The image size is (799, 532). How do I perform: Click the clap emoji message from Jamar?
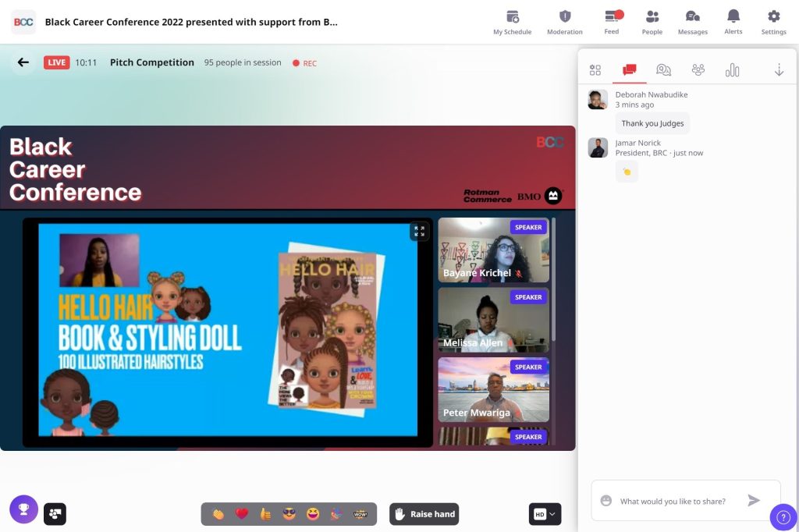tap(627, 171)
